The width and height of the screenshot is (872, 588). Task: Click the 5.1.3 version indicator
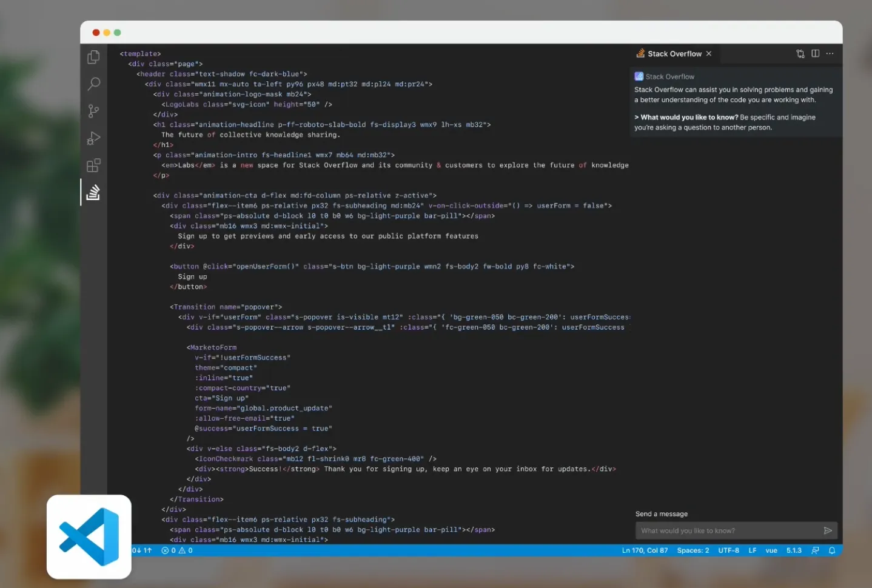[x=794, y=550]
